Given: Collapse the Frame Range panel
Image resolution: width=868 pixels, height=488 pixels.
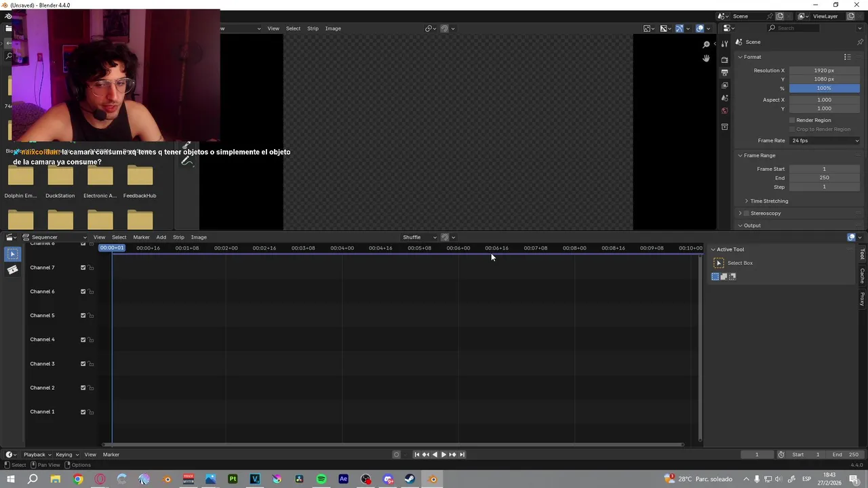Looking at the screenshot, I should [741, 156].
